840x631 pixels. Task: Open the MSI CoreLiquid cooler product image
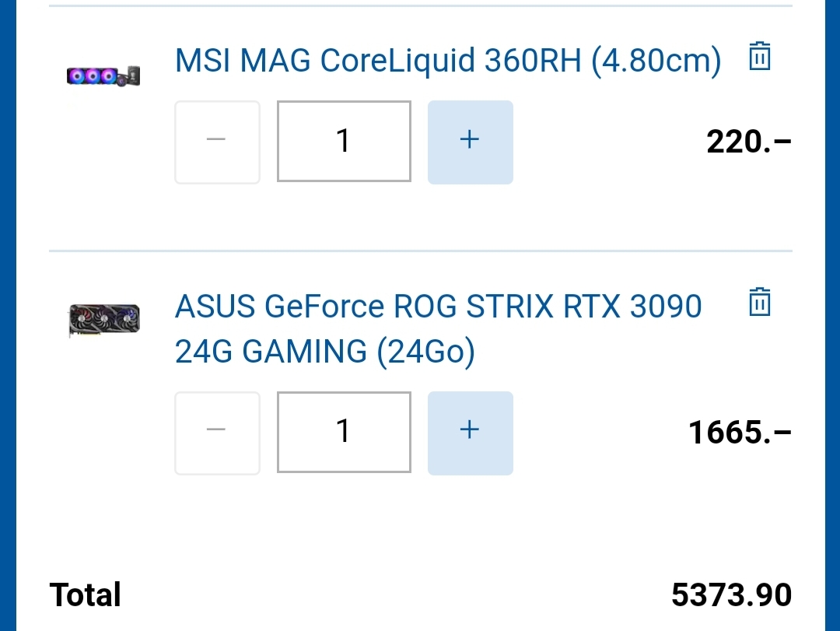103,75
